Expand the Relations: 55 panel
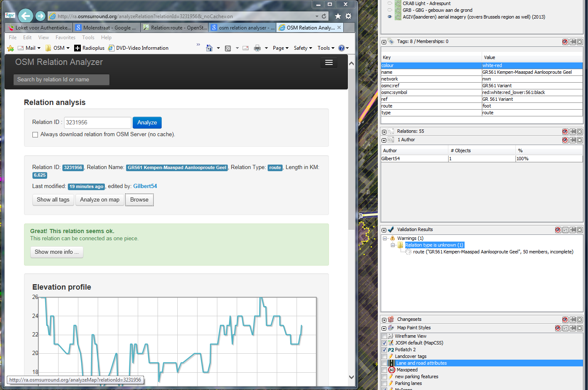 pos(384,132)
